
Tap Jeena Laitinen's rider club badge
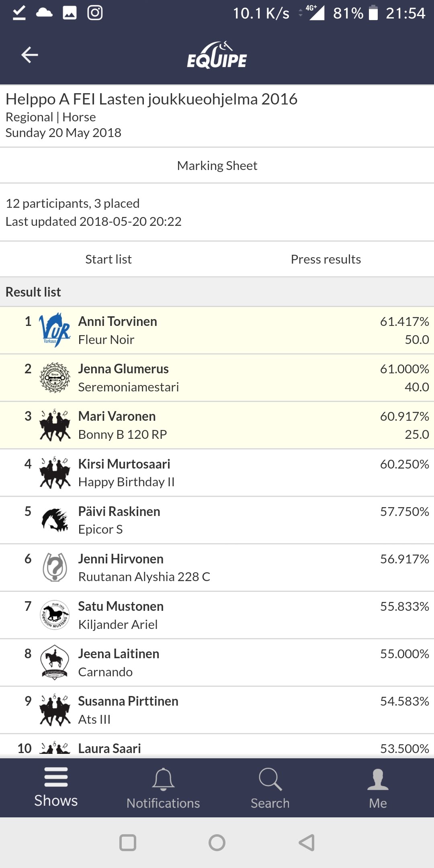pyautogui.click(x=55, y=662)
